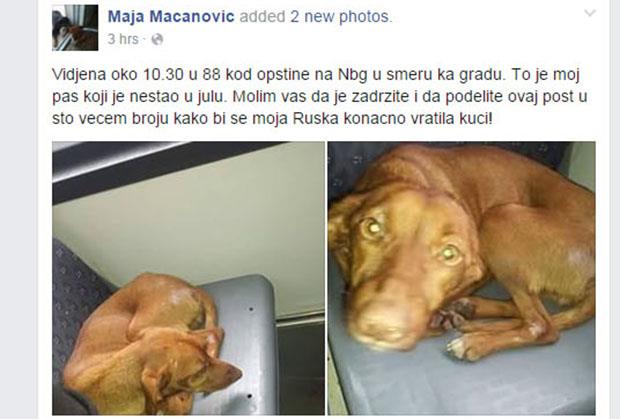
Task: Visit Maja Macanovic's profile name link
Action: [171, 17]
